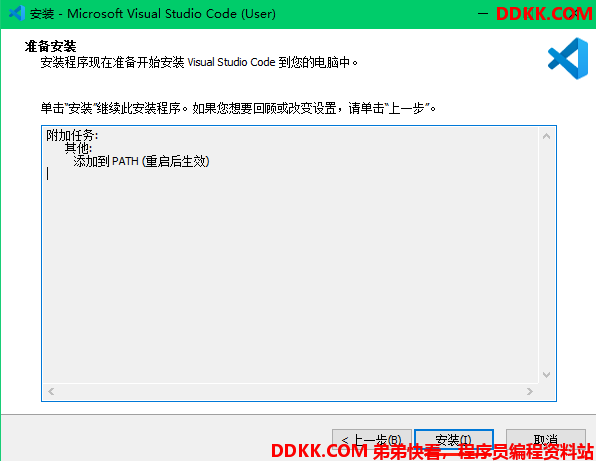
Task: Place cursor in the summary text box
Action: click(x=291, y=255)
